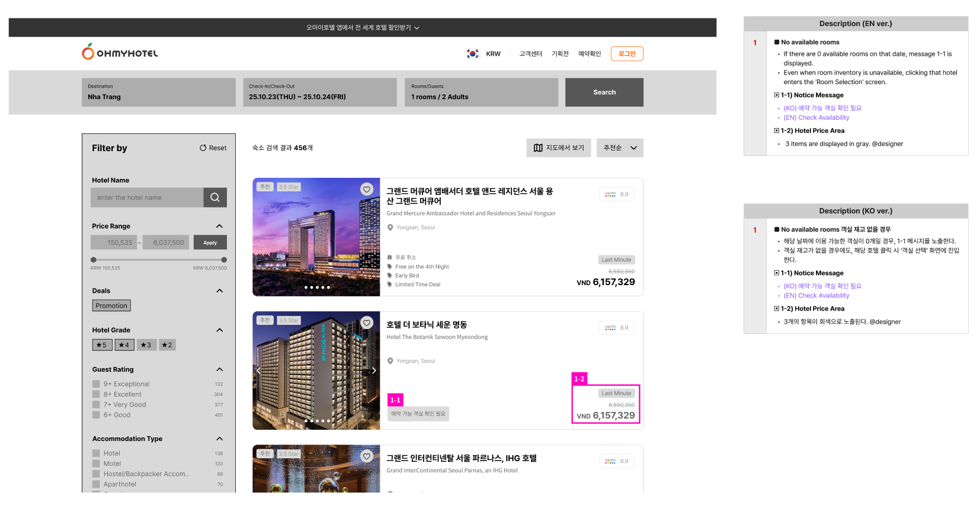Check the Hotel accommodation type box

point(96,453)
